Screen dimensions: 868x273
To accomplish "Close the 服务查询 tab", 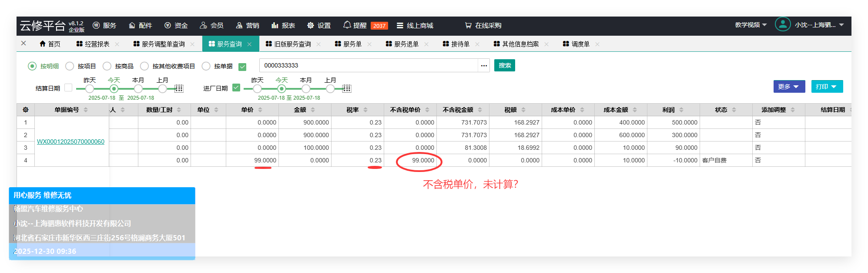I will point(249,44).
